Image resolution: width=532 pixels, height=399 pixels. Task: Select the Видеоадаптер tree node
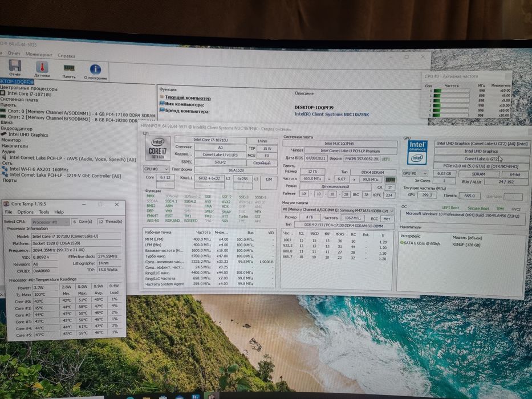click(x=17, y=129)
